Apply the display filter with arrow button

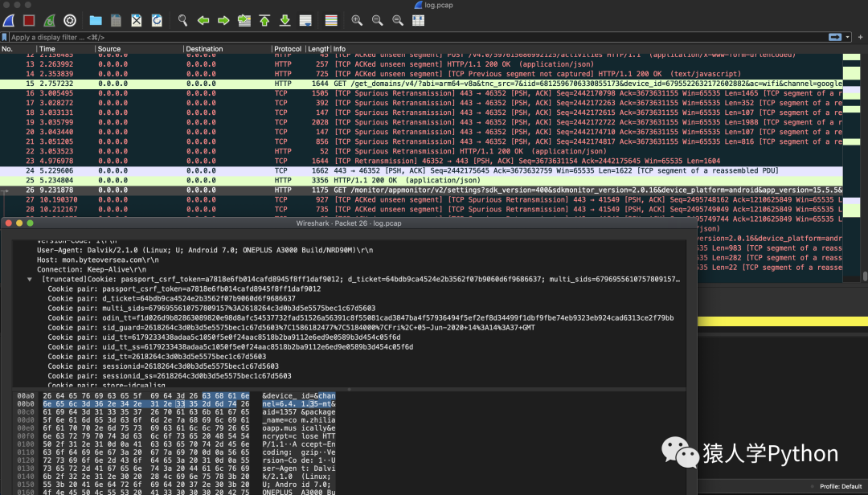pos(835,37)
